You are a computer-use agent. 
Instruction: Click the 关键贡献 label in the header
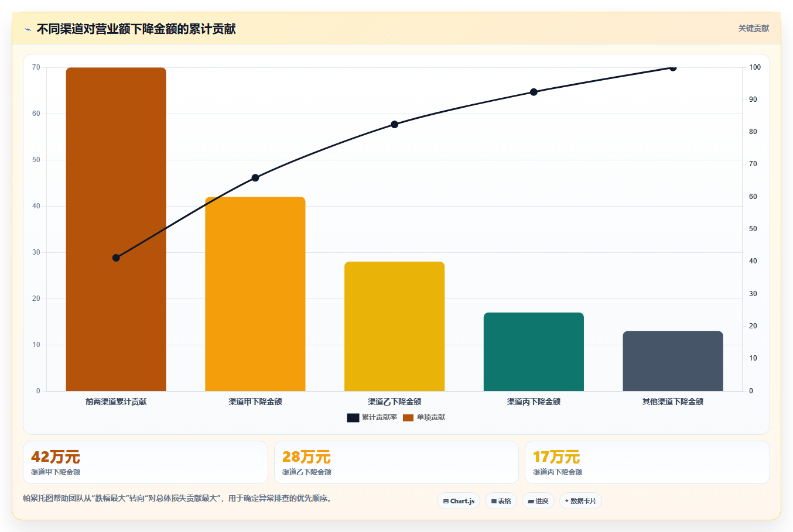(753, 29)
